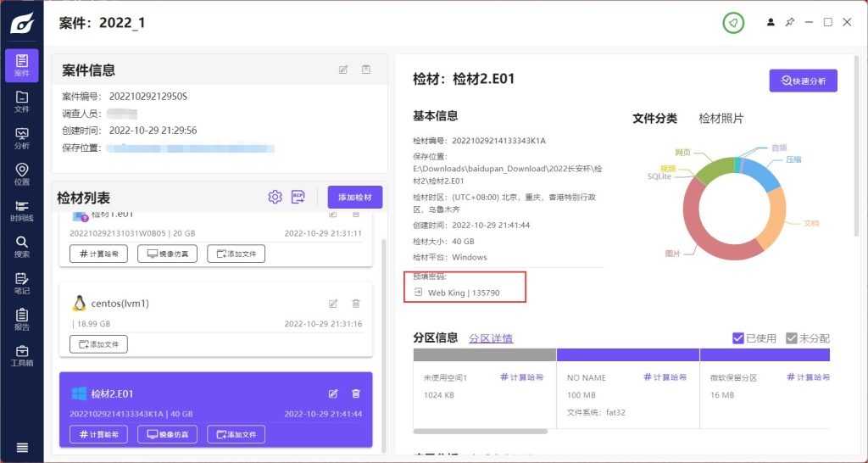This screenshot has width=868, height=463.
Task: Switch to the 文件分类 tab
Action: click(655, 119)
